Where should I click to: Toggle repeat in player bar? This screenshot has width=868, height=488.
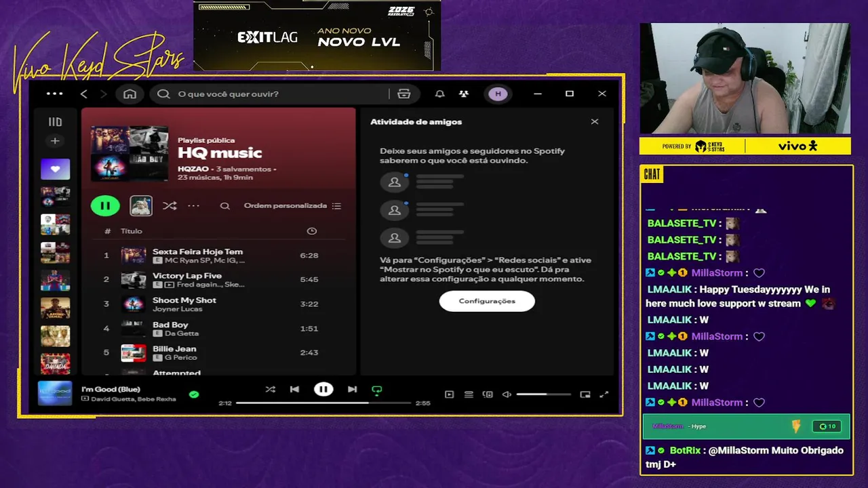[377, 390]
